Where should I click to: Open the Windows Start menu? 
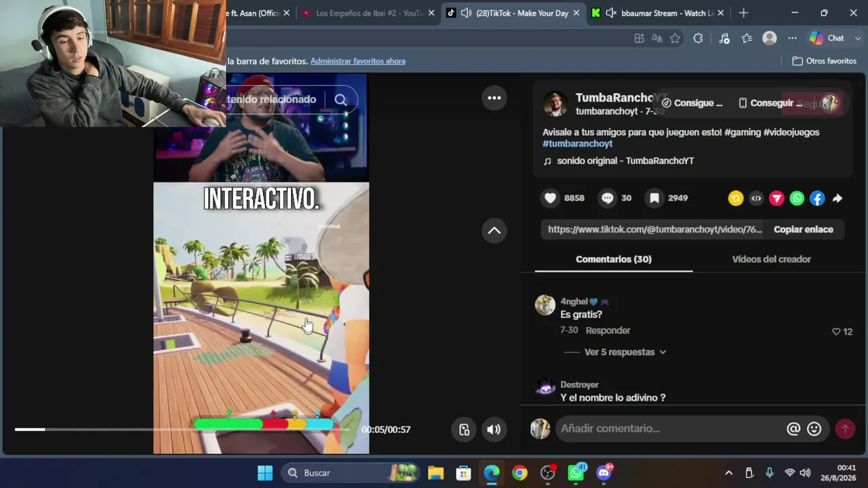point(265,473)
